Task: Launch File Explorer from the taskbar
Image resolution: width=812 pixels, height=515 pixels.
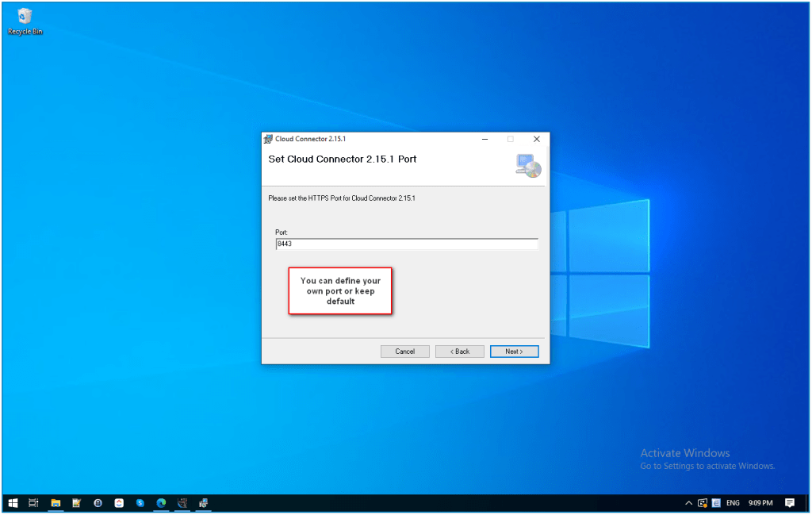Action: (x=56, y=502)
